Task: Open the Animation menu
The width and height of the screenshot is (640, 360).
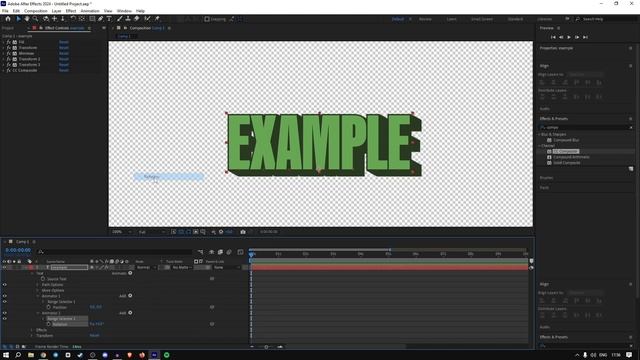Action: click(90, 11)
